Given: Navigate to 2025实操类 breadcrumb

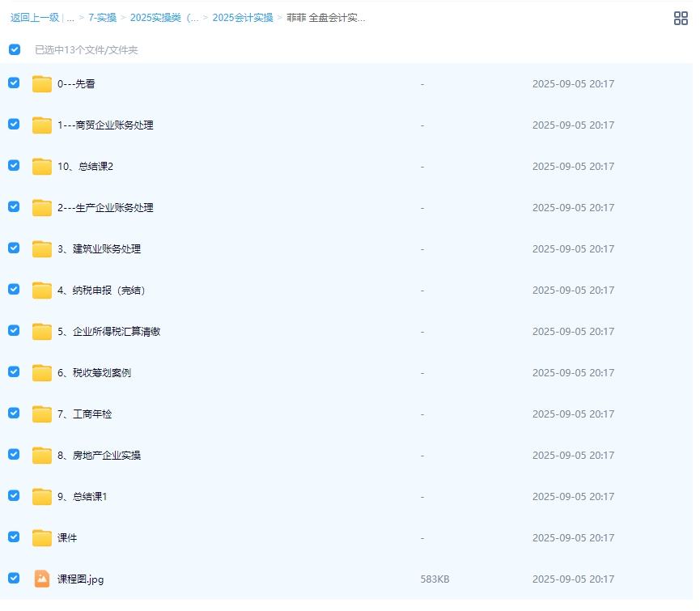Looking at the screenshot, I should 164,18.
